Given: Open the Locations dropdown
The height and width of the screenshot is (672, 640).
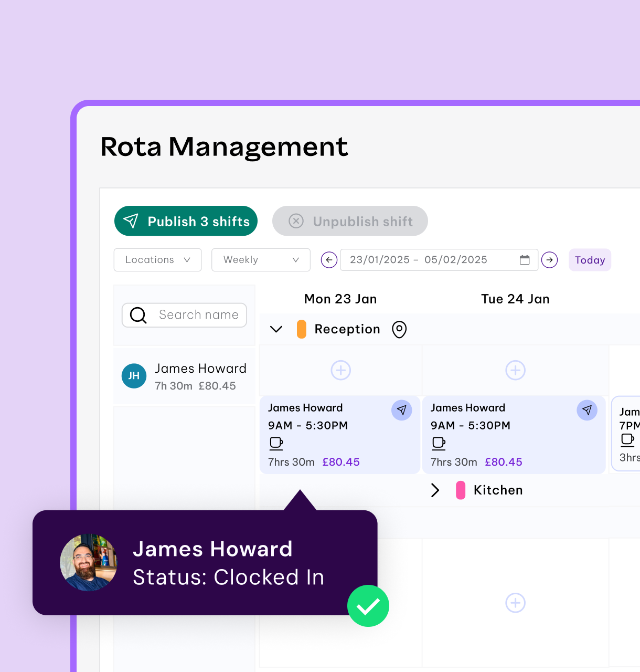Looking at the screenshot, I should coord(158,260).
